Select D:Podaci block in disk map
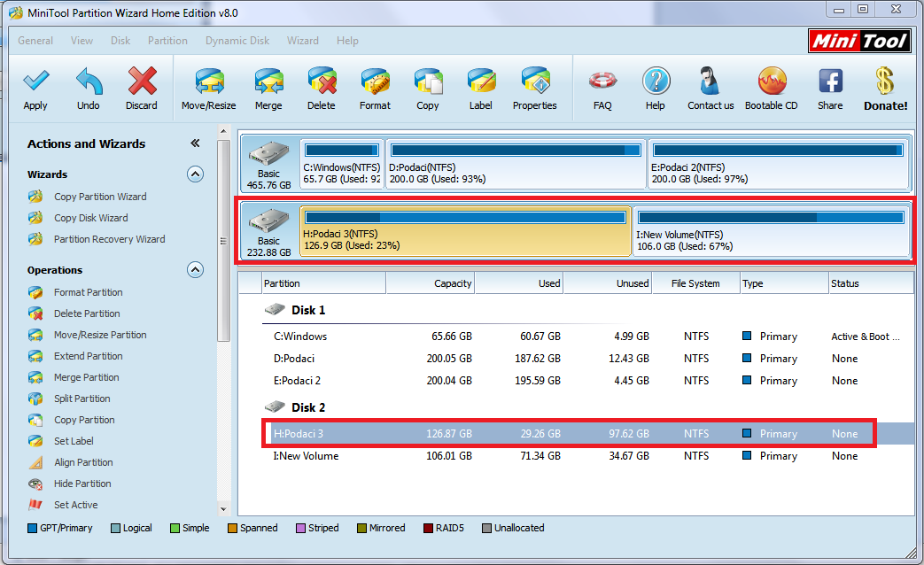The width and height of the screenshot is (924, 565). [516, 164]
